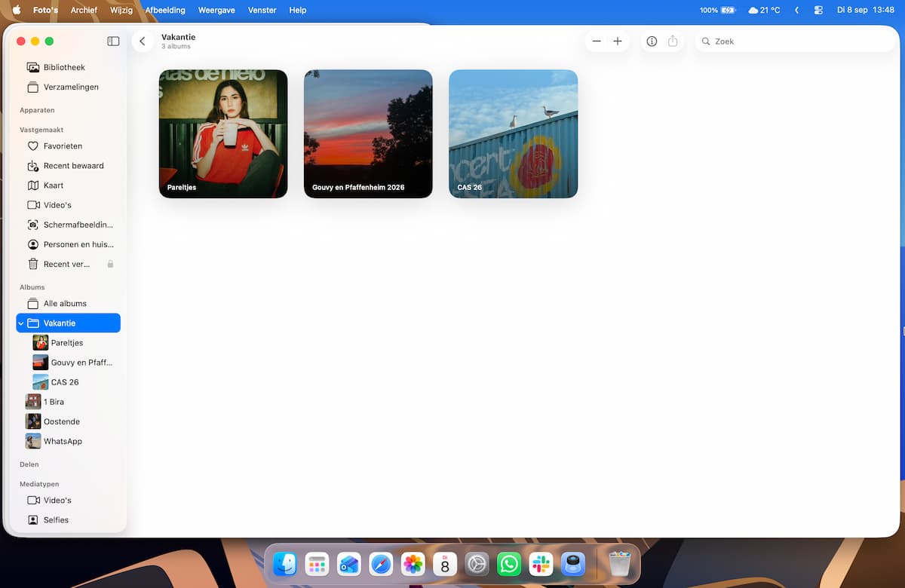Click the weather 21 °C widget
Viewport: 905px width, 588px height.
click(764, 10)
